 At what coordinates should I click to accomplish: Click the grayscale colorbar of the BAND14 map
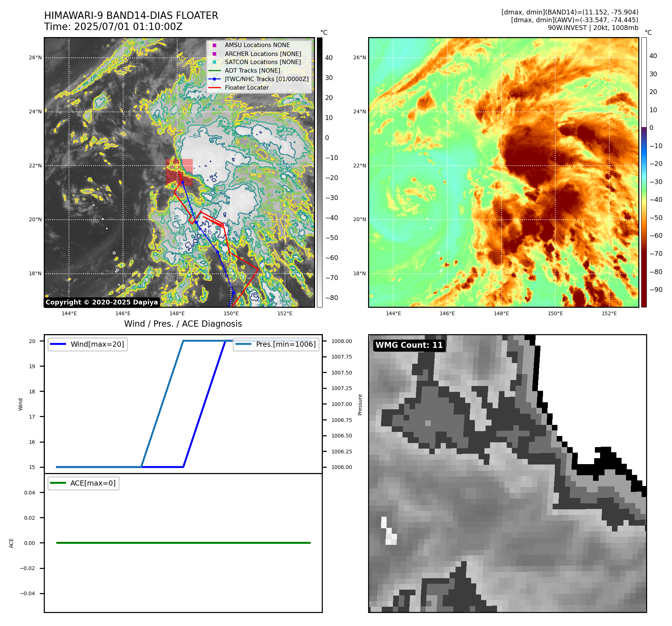[320, 172]
